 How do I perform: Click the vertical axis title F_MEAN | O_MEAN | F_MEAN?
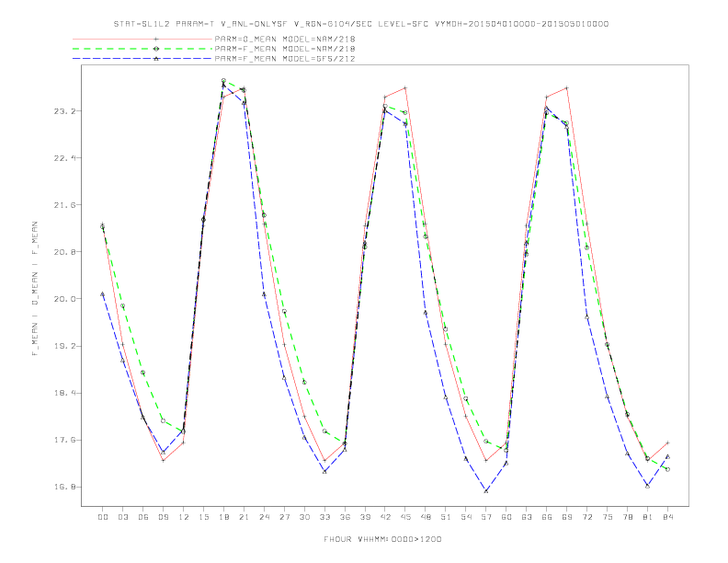pos(35,289)
